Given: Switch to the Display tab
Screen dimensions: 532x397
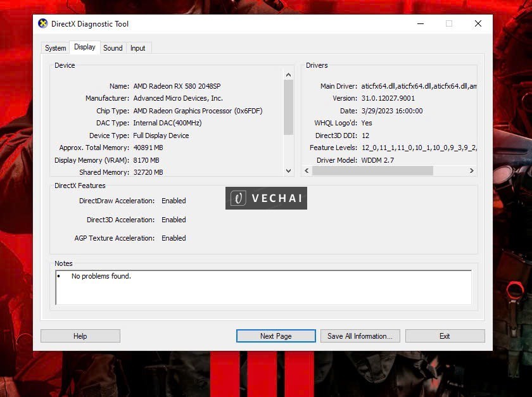Looking at the screenshot, I should [x=85, y=47].
